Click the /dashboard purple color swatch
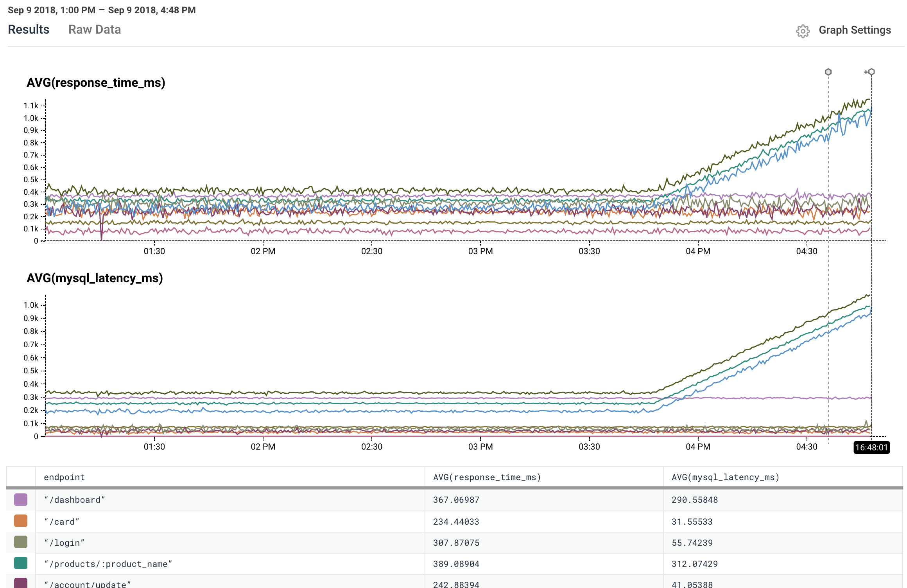Viewport: 907px width, 588px height. pos(21,500)
